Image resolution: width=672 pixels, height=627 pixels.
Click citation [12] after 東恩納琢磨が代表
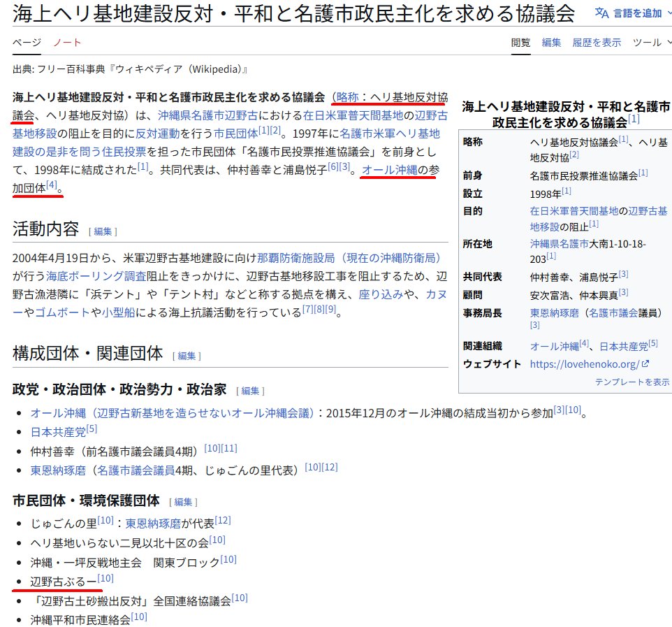tap(223, 520)
